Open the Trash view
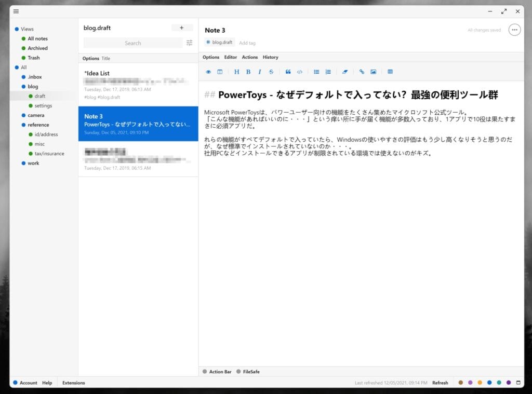The image size is (532, 394). [31, 58]
